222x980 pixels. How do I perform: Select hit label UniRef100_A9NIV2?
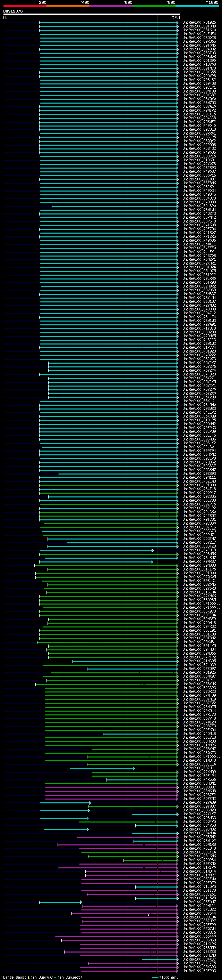199,110
